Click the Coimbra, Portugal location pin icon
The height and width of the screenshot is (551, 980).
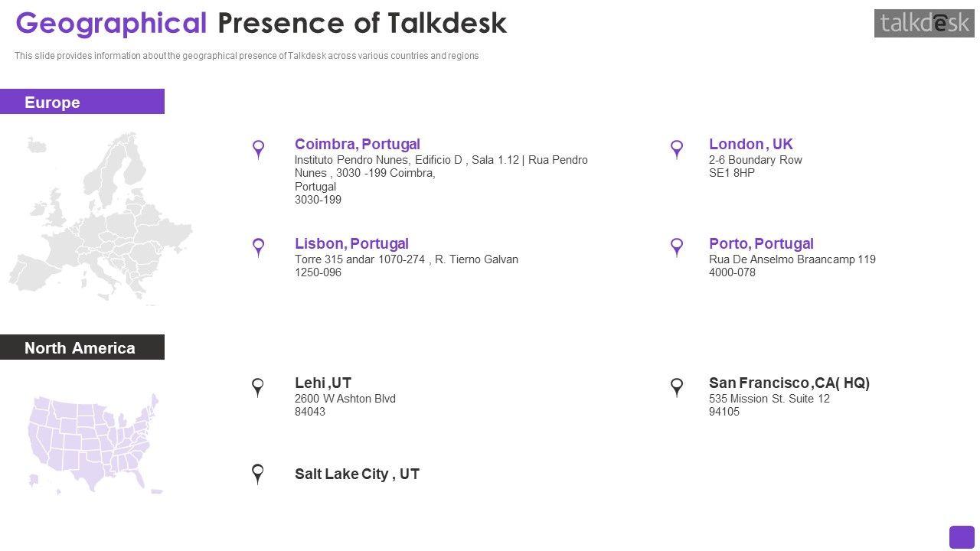[x=259, y=148]
